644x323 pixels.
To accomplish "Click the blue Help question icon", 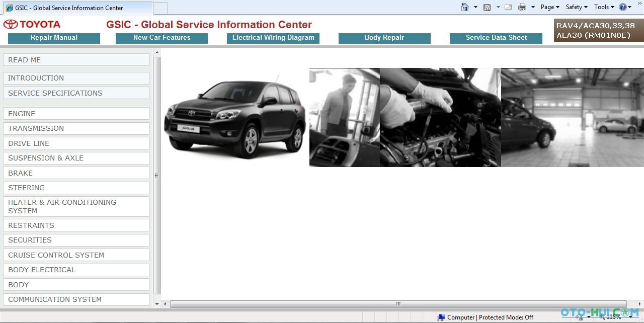I will (x=623, y=7).
